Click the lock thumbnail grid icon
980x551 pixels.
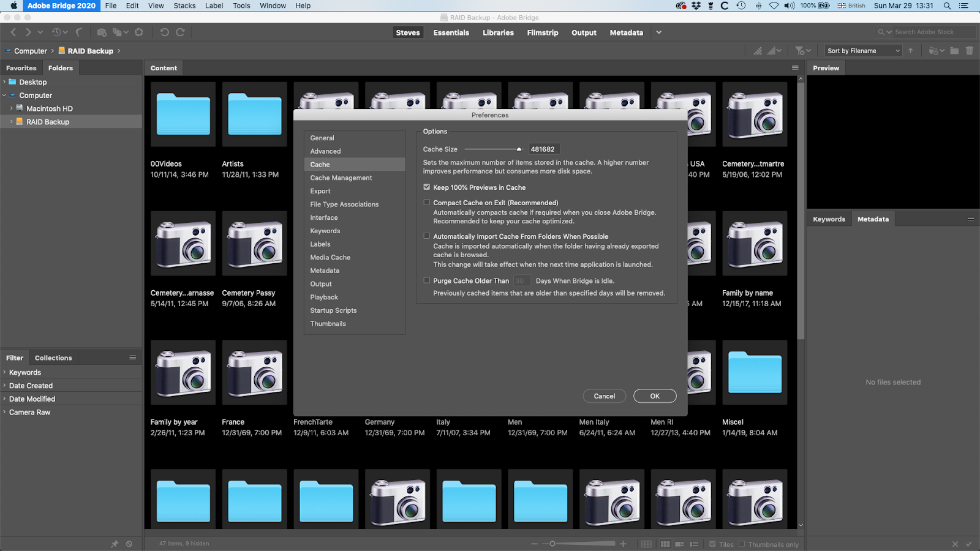tap(646, 544)
